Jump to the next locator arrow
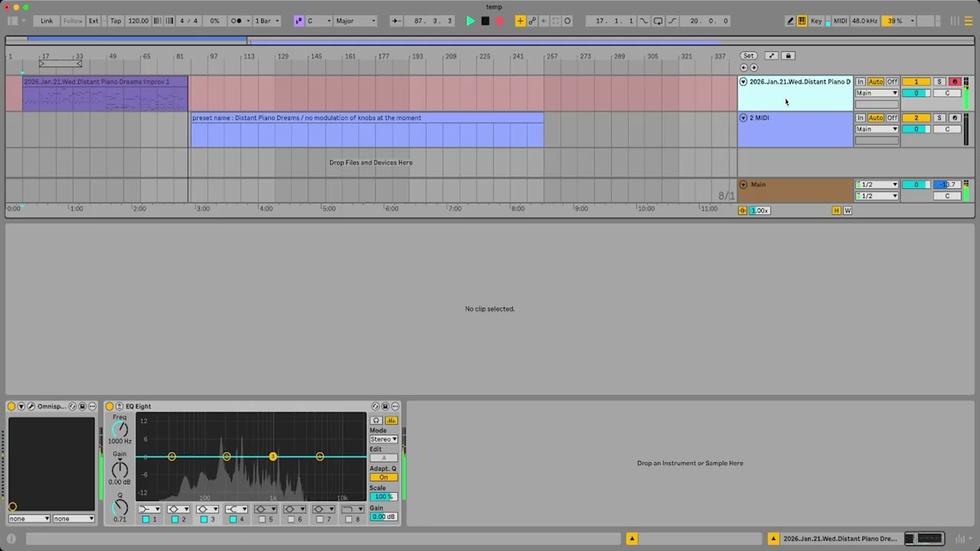Image resolution: width=980 pixels, height=551 pixels. tap(753, 67)
